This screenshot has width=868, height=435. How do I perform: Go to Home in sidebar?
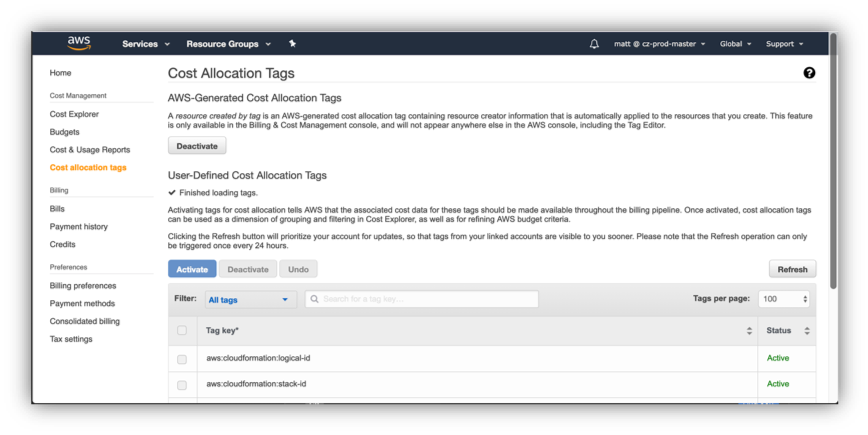(60, 72)
